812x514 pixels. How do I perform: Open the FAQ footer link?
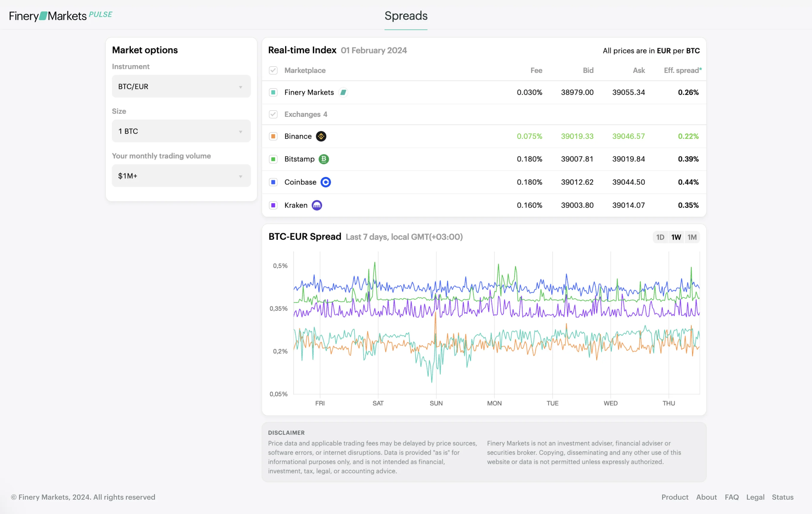(x=731, y=497)
